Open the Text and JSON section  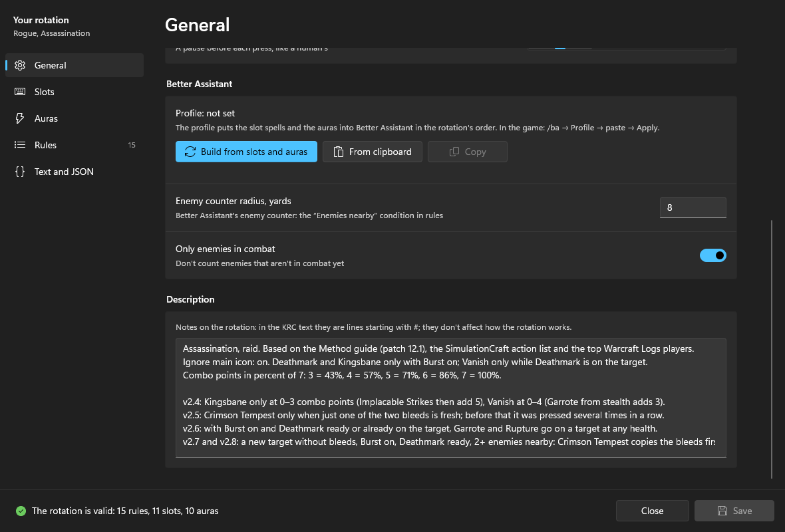click(74, 171)
